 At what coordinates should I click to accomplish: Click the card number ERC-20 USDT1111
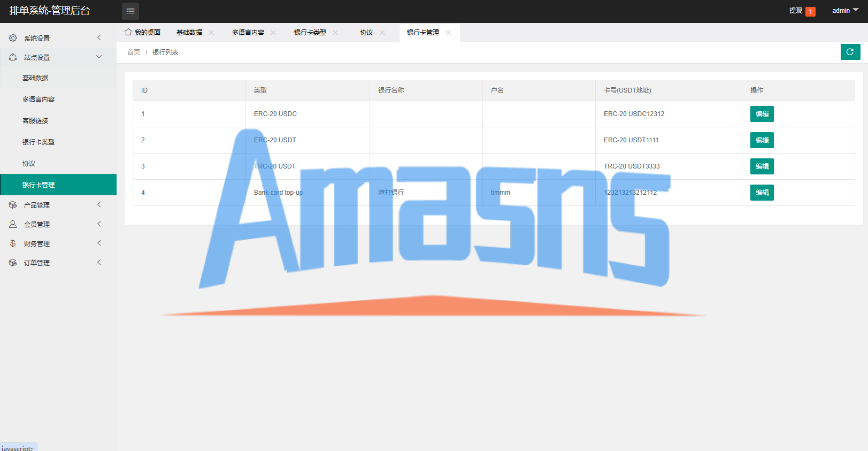click(x=631, y=140)
